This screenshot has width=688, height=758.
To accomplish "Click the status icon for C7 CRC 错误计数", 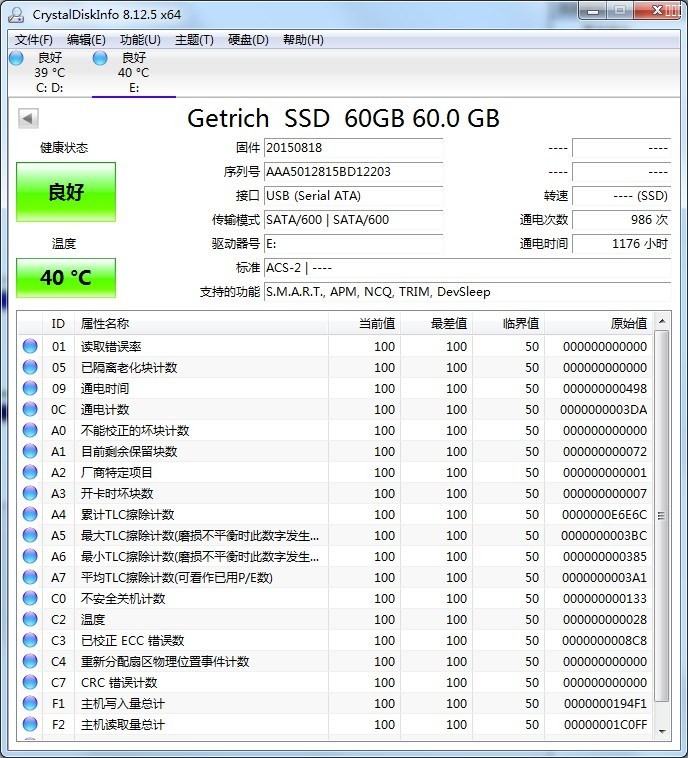I will click(x=30, y=682).
